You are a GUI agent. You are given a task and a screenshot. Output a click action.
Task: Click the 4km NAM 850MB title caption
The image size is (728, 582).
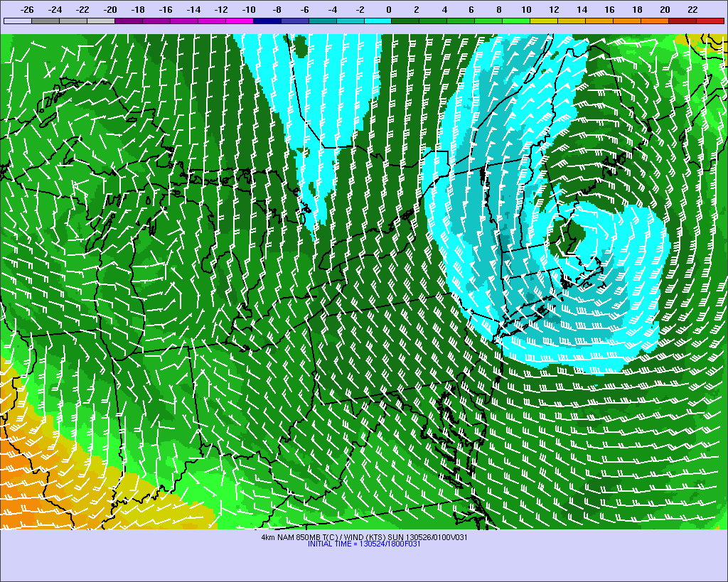(364, 537)
